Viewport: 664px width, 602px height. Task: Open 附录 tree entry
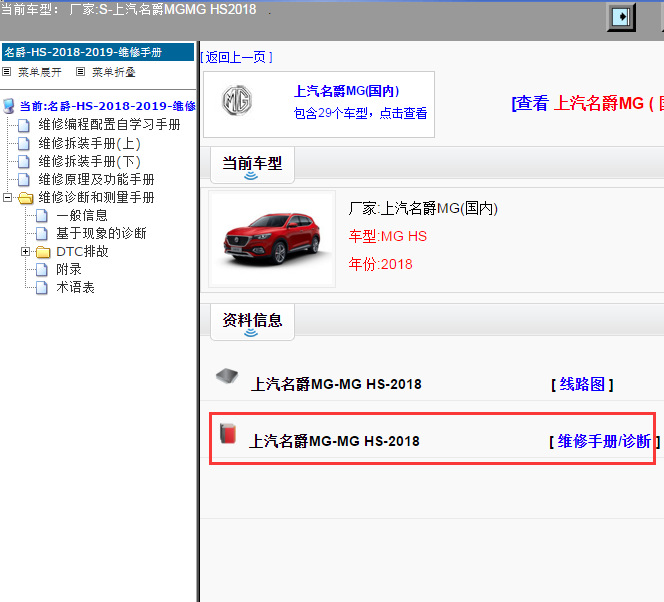click(x=69, y=269)
